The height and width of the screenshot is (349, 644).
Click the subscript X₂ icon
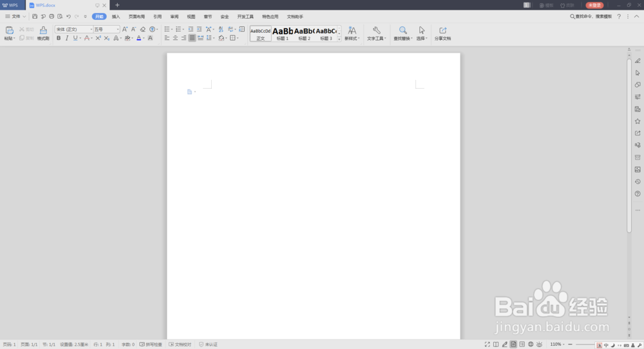pos(107,38)
